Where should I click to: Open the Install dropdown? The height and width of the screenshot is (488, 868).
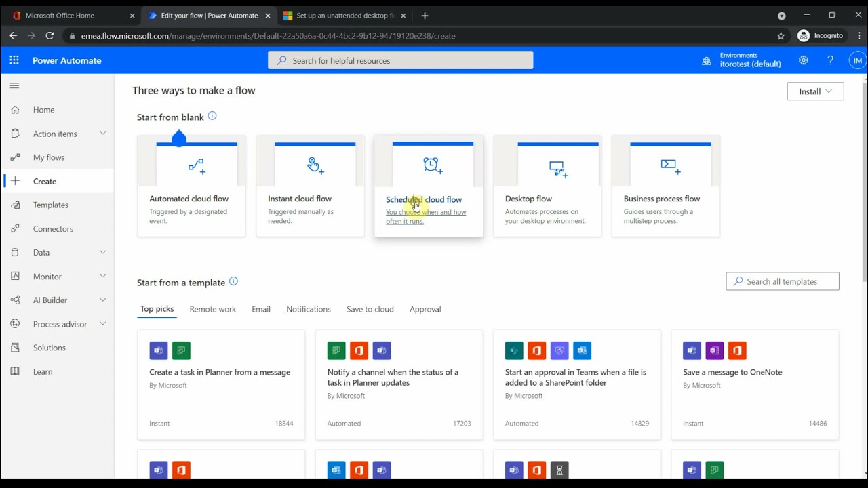point(815,91)
